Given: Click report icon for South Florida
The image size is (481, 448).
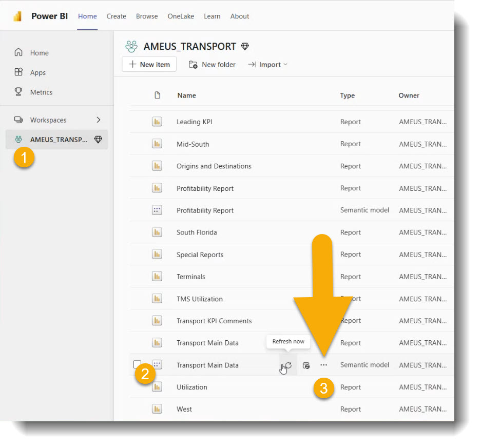Looking at the screenshot, I should [x=157, y=232].
